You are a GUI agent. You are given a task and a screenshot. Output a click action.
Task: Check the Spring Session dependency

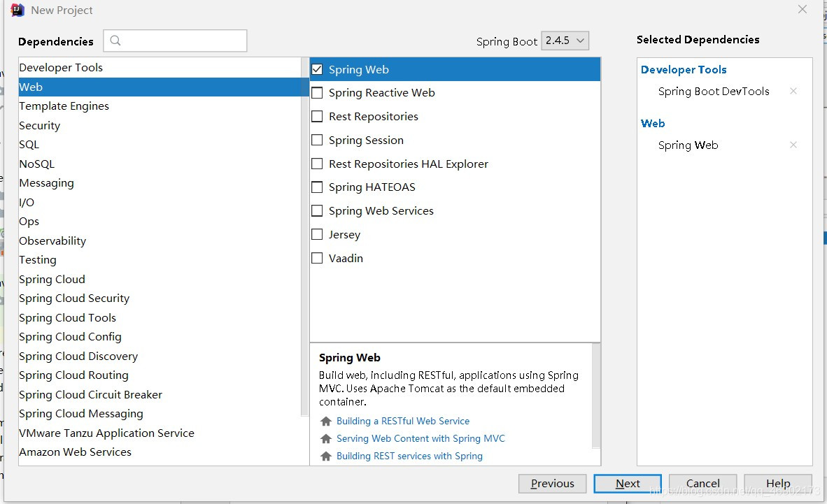coord(317,141)
